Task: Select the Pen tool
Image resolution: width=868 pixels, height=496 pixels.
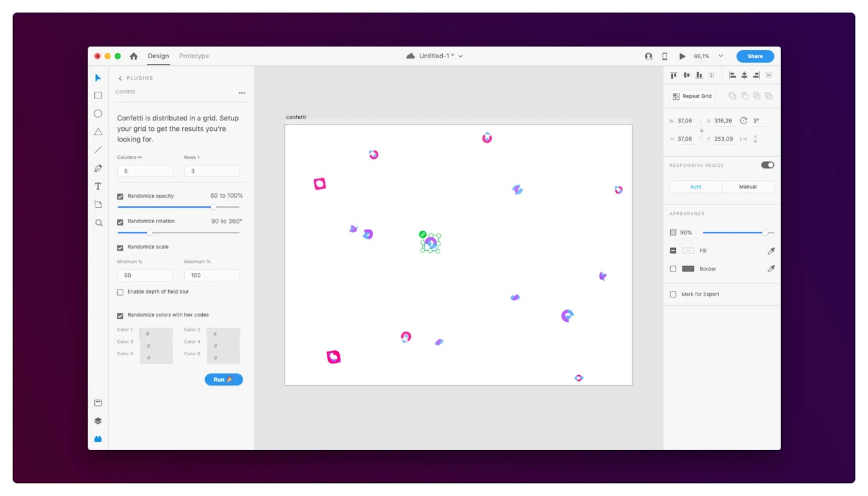Action: (x=98, y=168)
